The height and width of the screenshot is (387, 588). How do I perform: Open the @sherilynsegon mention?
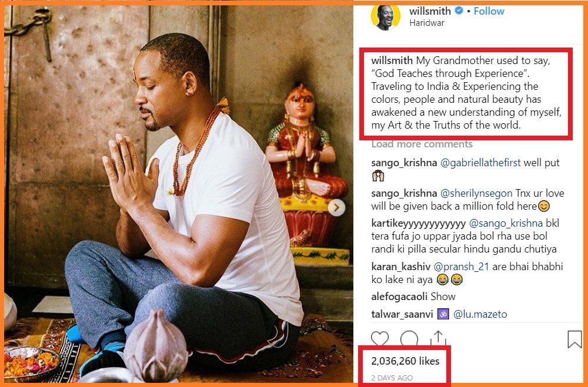pos(476,193)
